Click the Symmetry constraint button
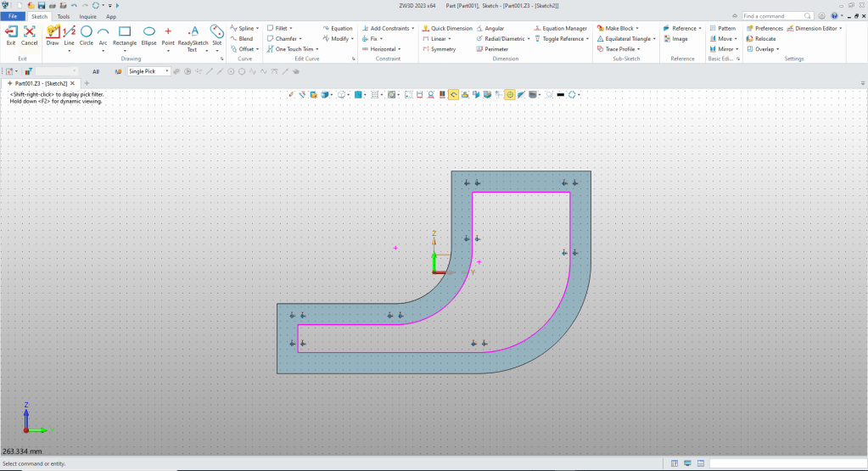Screen dimensions: 868x471 tap(439, 49)
